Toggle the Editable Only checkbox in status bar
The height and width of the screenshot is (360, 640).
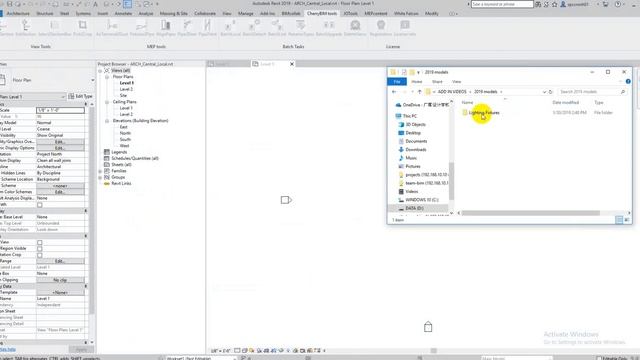tap(599, 358)
